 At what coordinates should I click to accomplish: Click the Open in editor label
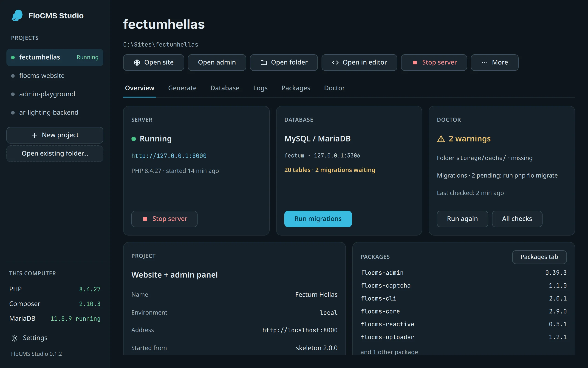click(x=365, y=63)
